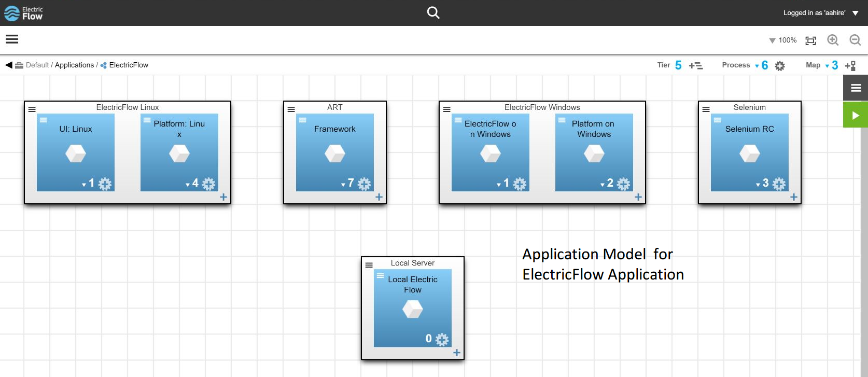The height and width of the screenshot is (377, 868).
Task: Select the Selenium RC component tile
Action: click(x=750, y=152)
